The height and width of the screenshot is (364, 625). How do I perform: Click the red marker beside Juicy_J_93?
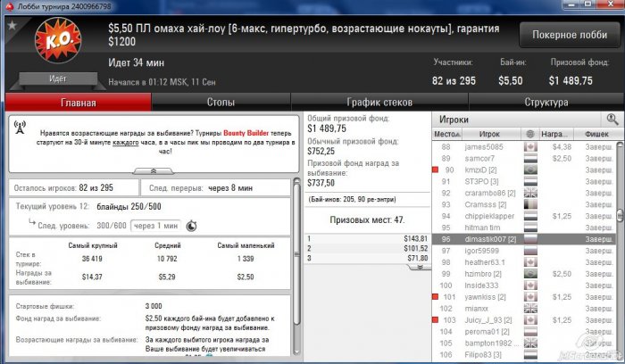pos(436,319)
